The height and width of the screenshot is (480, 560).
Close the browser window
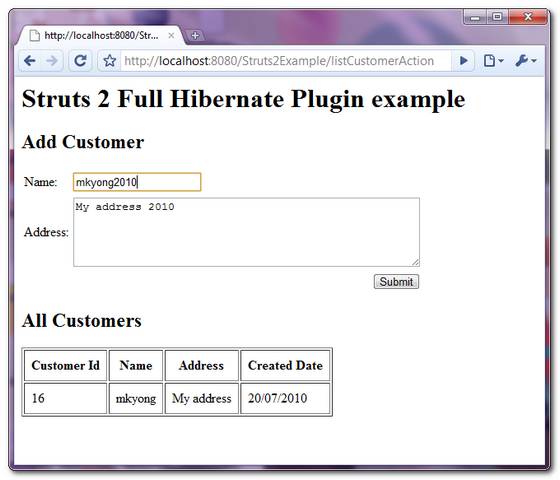(528, 17)
